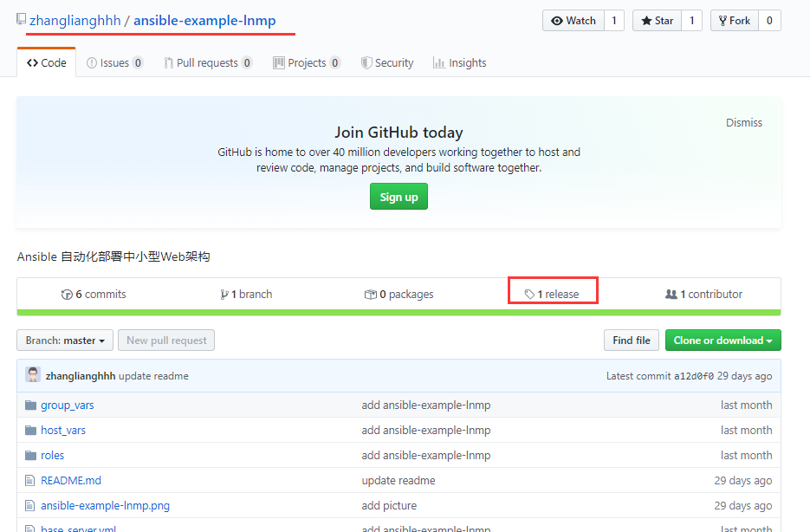This screenshot has width=810, height=532.
Task: Dismiss the Join GitHub banner
Action: point(744,122)
